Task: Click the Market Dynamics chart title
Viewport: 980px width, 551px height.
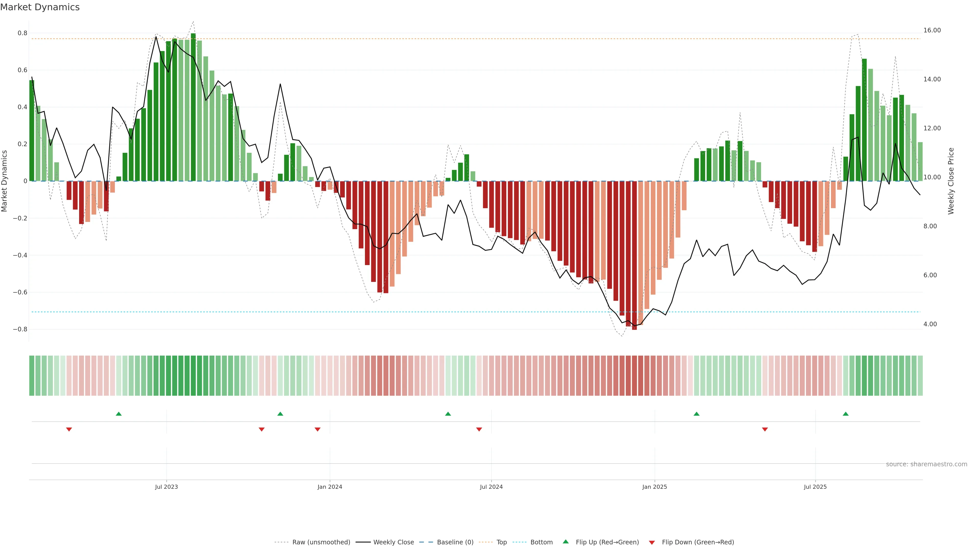Action: tap(40, 7)
